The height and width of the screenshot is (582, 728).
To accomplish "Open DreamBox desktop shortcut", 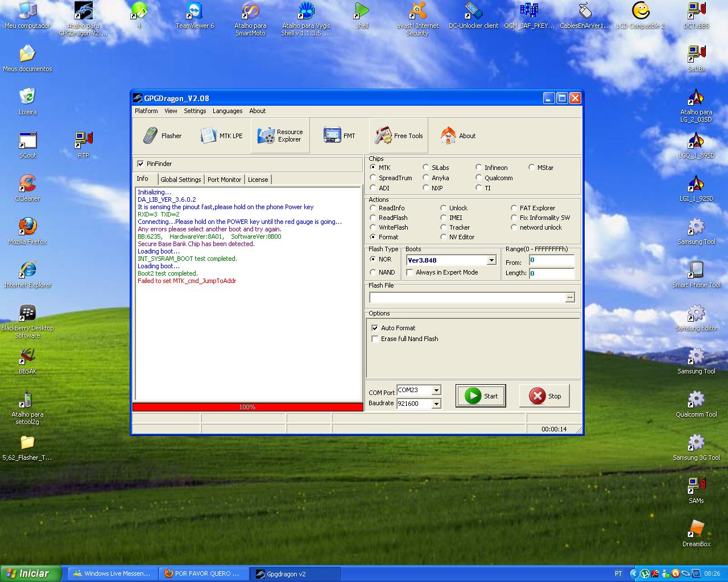I will click(696, 534).
